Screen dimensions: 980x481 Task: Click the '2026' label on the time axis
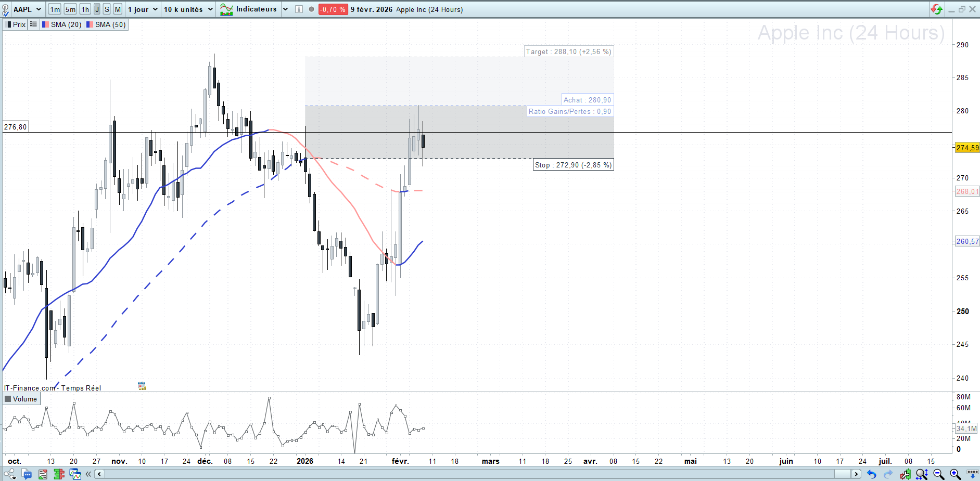[305, 461]
